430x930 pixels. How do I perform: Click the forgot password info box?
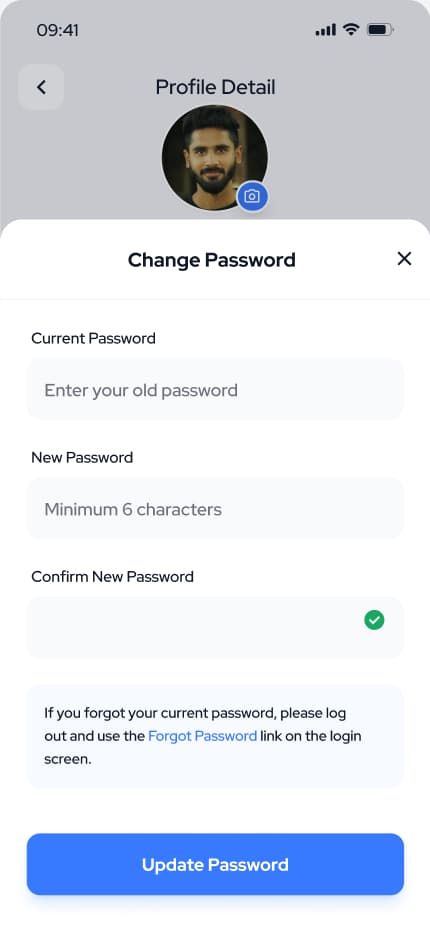tap(215, 737)
